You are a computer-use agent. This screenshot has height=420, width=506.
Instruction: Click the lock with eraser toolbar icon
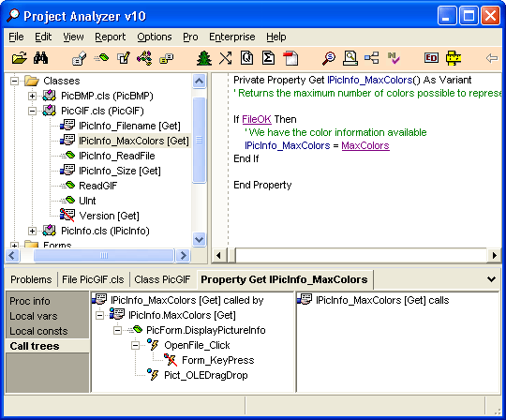click(x=80, y=58)
